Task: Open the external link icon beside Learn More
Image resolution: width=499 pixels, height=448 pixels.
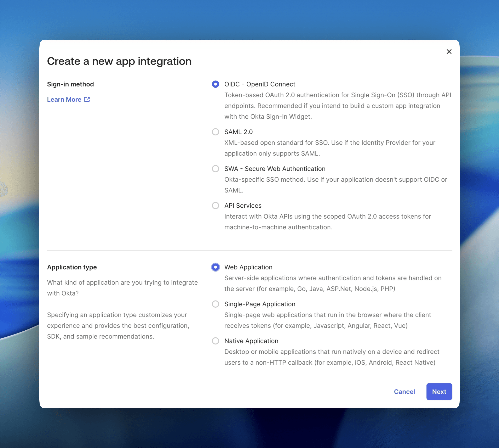Action: [x=87, y=99]
